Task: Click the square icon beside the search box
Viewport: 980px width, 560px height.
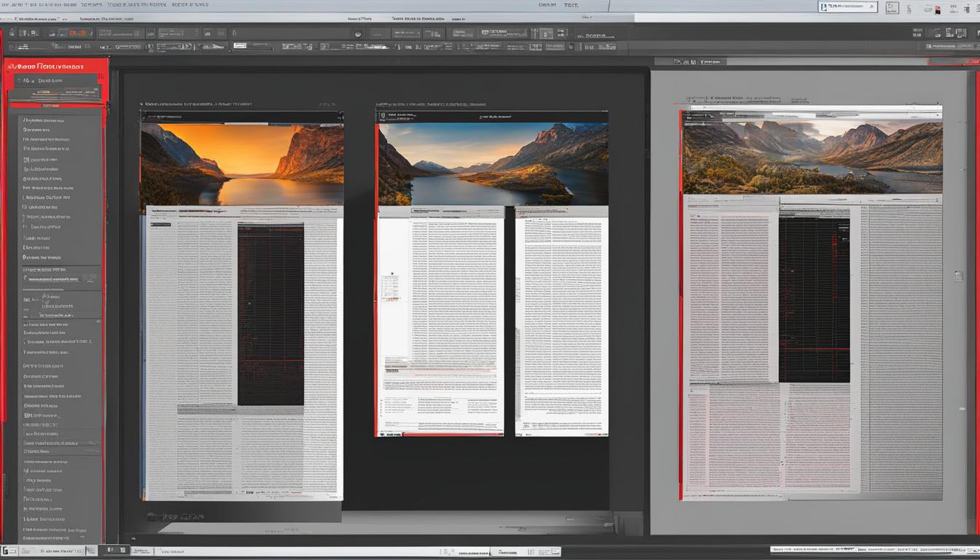Action: (x=892, y=8)
